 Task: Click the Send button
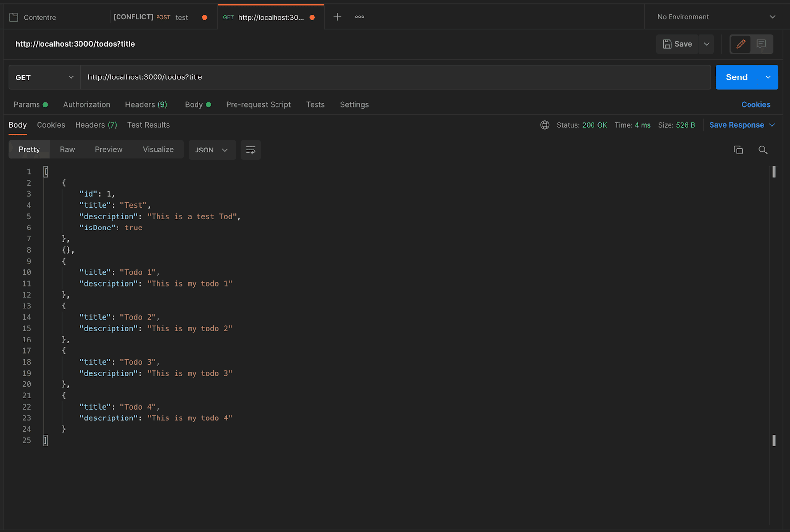click(x=736, y=77)
